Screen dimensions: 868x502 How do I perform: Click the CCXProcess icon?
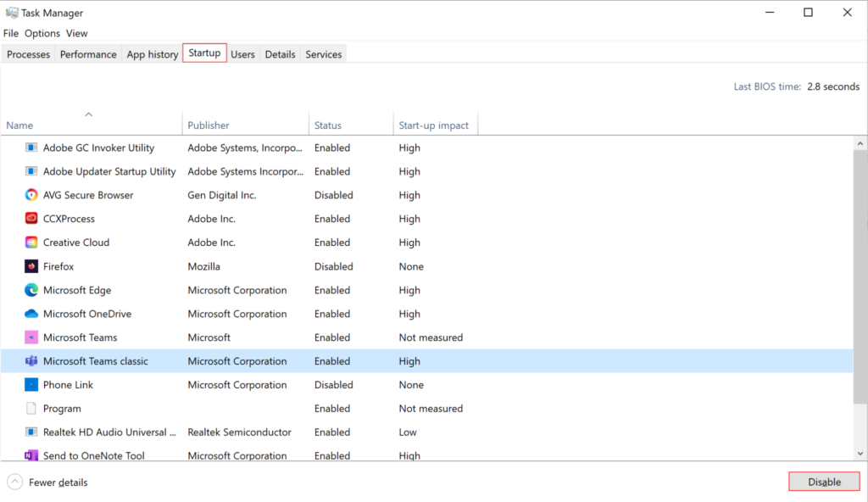[x=32, y=219]
